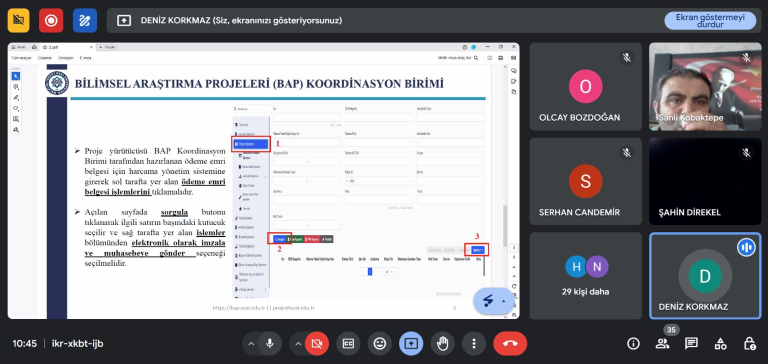Show the participants list (35 people)
Viewport: 768px width, 364px height.
coord(662,343)
